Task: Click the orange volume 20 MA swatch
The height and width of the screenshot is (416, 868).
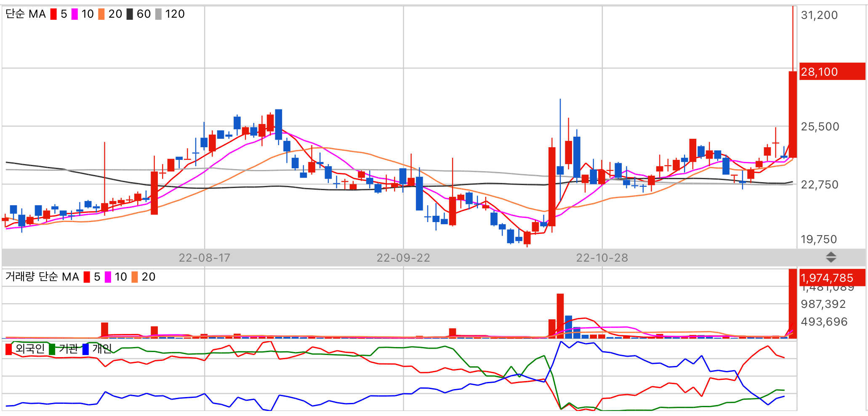Action: (135, 277)
